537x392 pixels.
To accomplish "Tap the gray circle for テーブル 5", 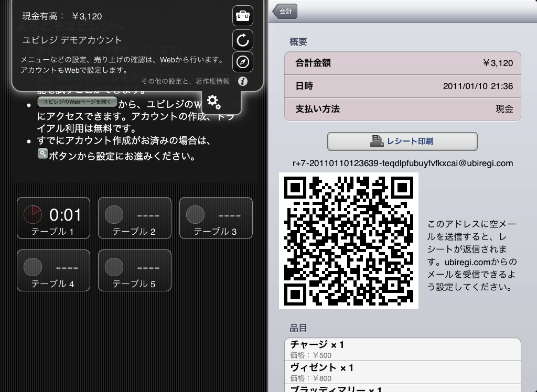I will coord(114,267).
